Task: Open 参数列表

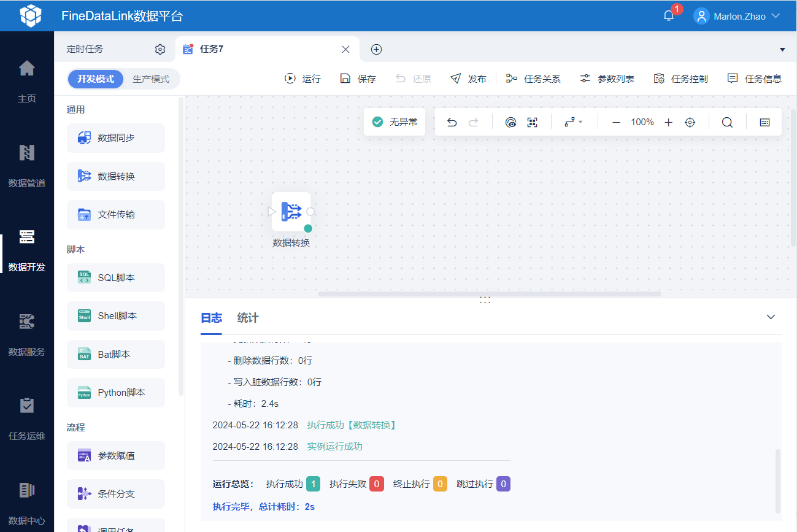Action: coord(607,79)
